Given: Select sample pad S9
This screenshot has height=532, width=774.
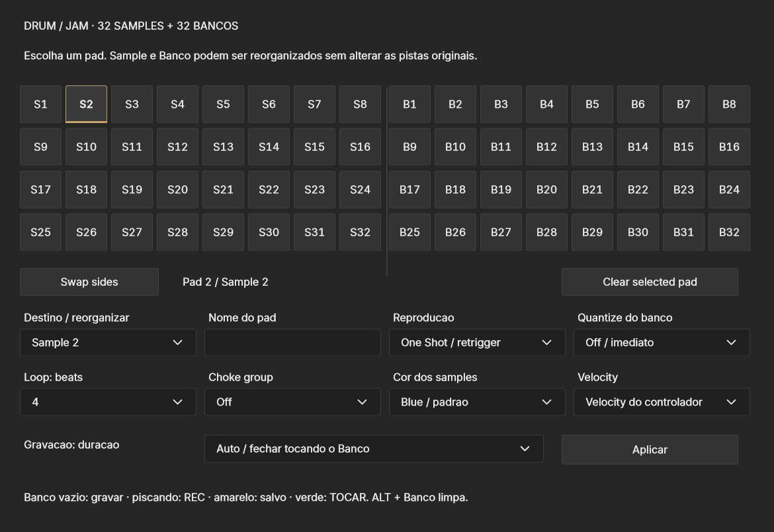Looking at the screenshot, I should click(40, 147).
